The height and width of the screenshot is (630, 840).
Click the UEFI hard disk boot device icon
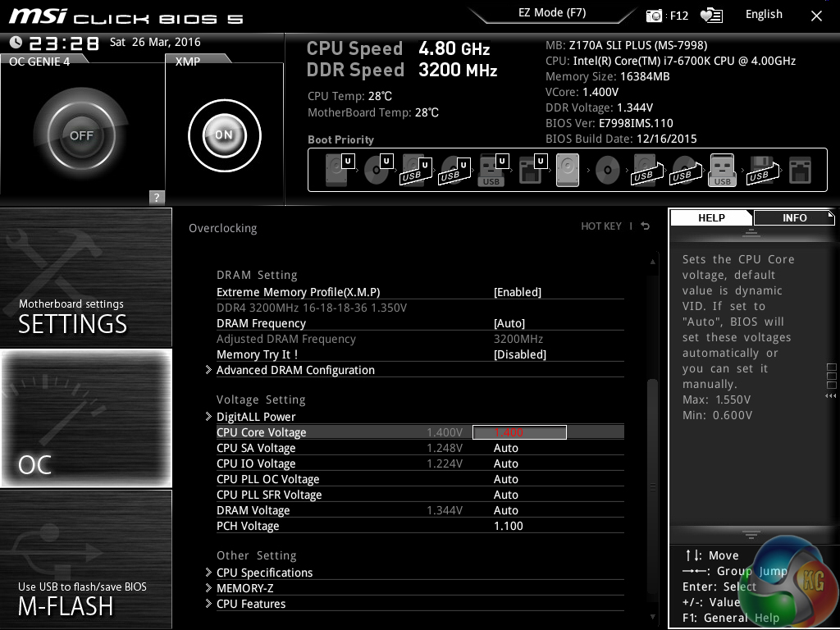(340, 170)
